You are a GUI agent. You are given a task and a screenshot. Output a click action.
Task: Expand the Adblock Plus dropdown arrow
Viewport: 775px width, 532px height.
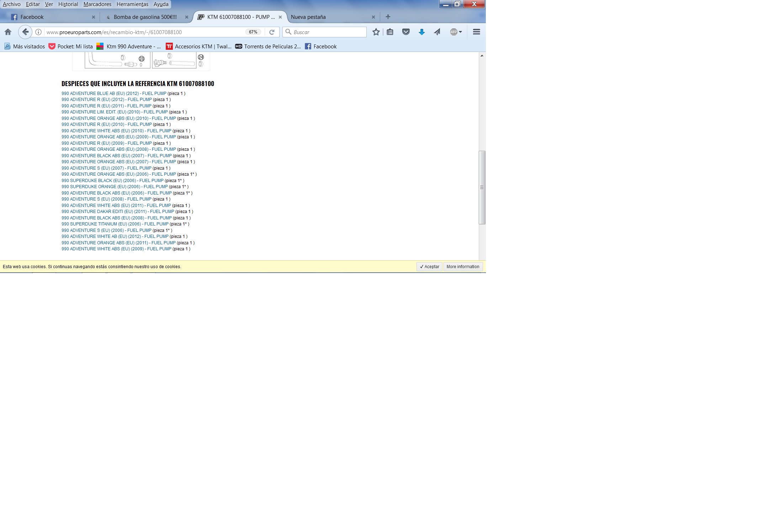pyautogui.click(x=461, y=32)
